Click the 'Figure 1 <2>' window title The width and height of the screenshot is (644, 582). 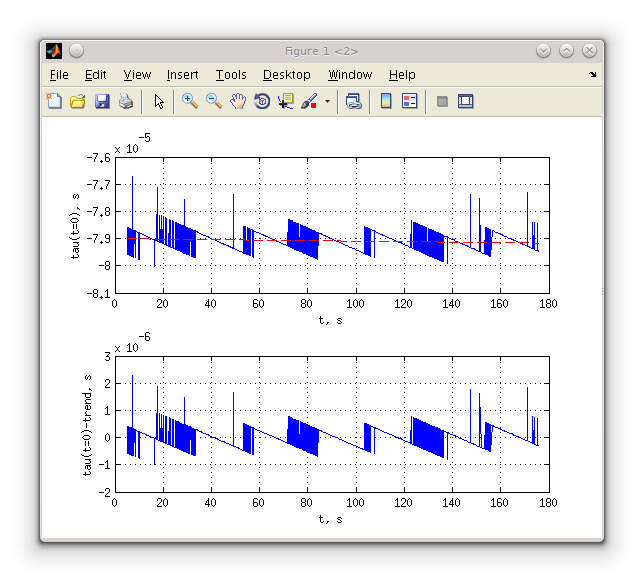click(322, 51)
